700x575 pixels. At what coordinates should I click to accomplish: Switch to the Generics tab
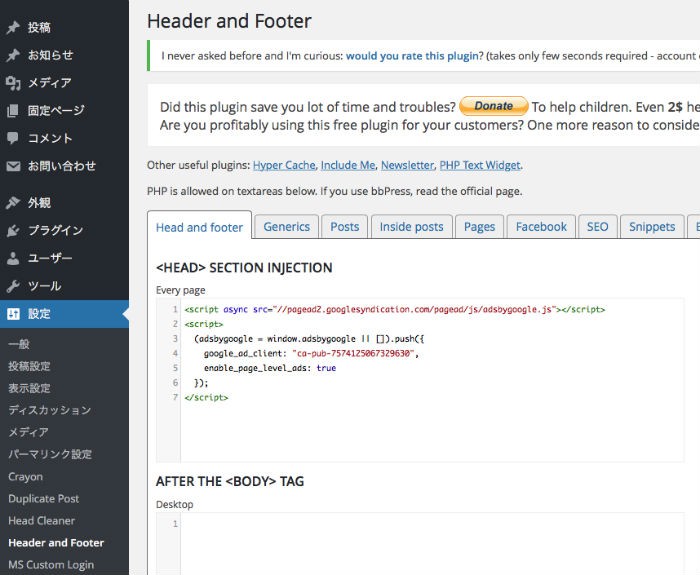(287, 226)
